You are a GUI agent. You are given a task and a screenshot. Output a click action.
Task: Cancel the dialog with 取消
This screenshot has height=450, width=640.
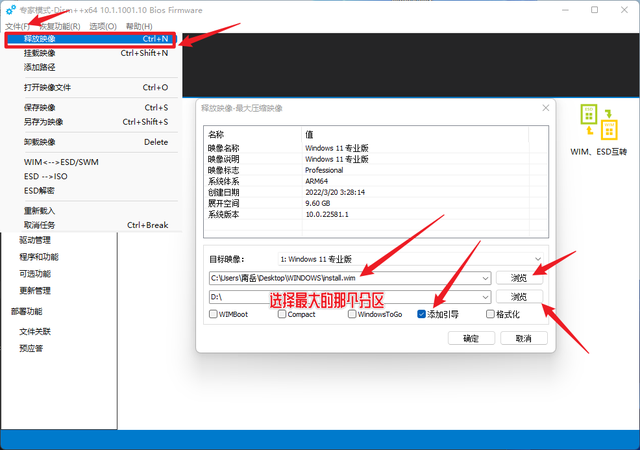pyautogui.click(x=523, y=338)
